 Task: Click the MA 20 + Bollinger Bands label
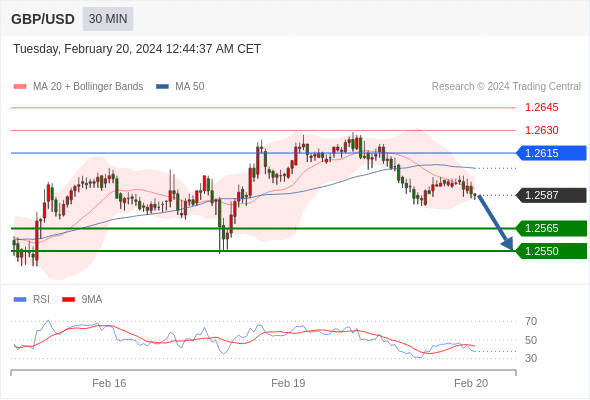coord(88,87)
